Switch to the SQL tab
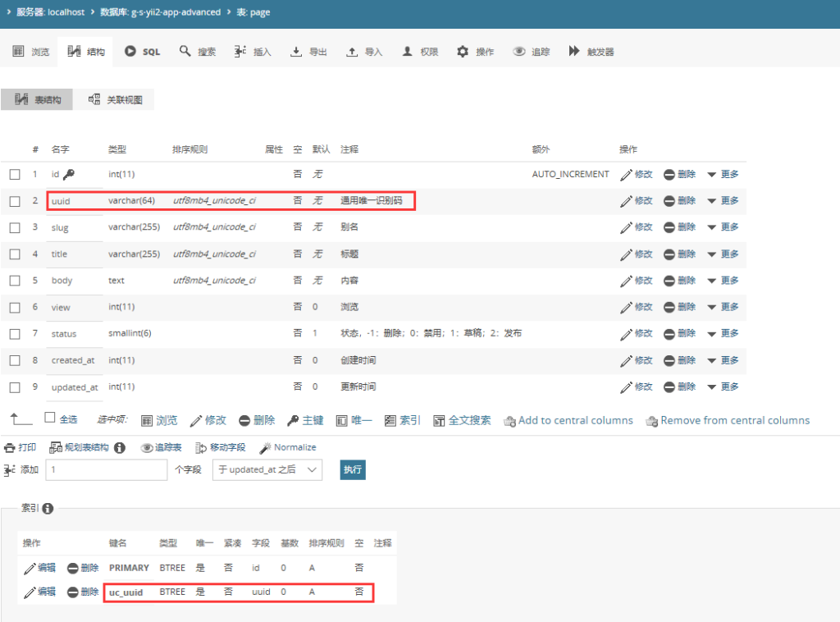This screenshot has width=840, height=622. pos(143,52)
